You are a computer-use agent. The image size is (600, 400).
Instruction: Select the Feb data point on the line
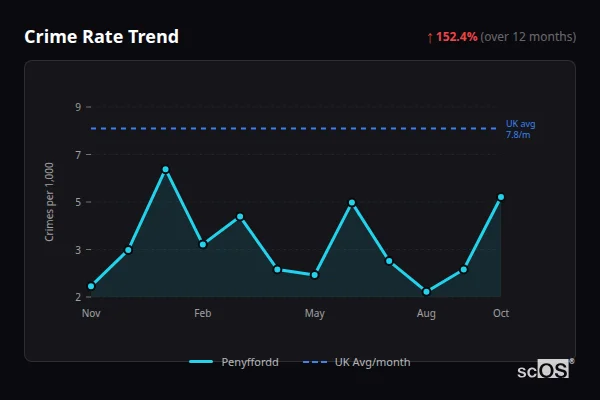point(203,244)
